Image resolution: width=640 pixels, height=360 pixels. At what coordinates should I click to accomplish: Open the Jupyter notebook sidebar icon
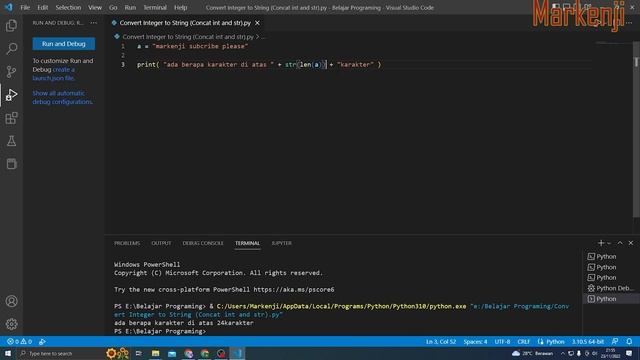[11, 164]
